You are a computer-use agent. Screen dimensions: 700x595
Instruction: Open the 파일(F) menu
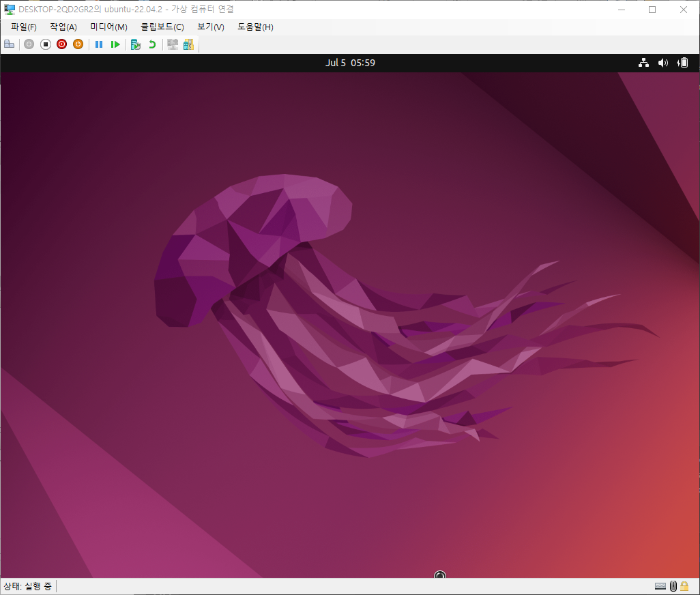[24, 27]
